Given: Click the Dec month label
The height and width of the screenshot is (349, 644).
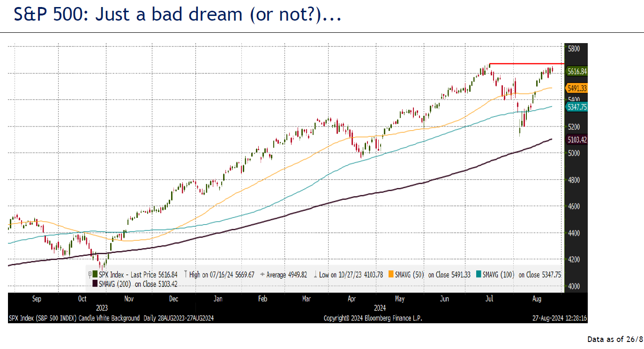Looking at the screenshot, I should 173,298.
